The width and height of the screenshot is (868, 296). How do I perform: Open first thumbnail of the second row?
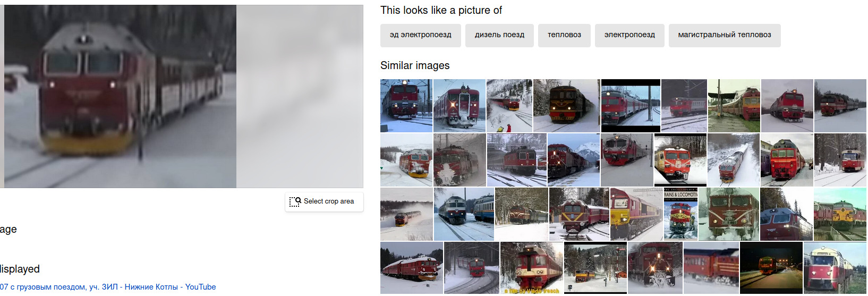point(406,159)
